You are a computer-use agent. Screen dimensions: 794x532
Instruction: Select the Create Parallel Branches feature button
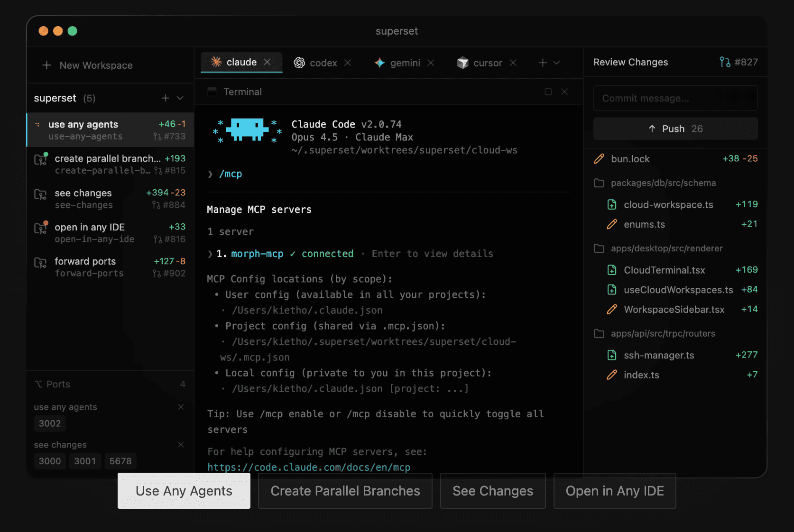[345, 491]
